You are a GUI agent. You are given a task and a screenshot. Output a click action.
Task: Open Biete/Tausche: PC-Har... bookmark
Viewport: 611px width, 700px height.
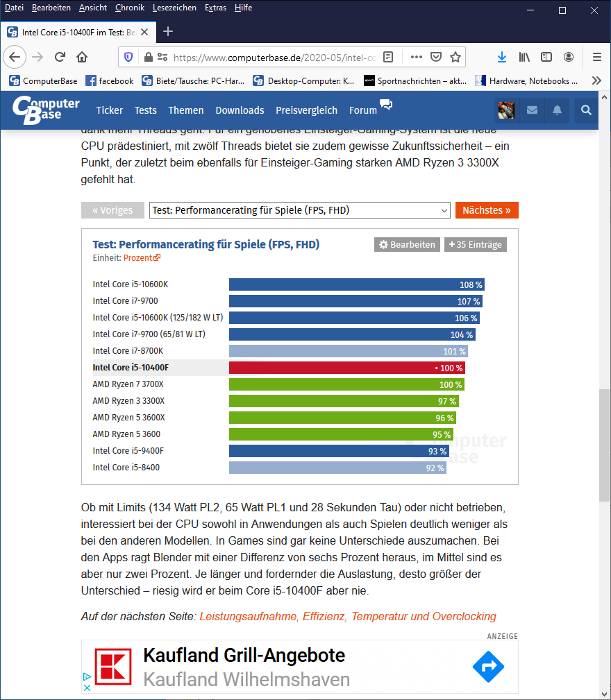point(193,80)
